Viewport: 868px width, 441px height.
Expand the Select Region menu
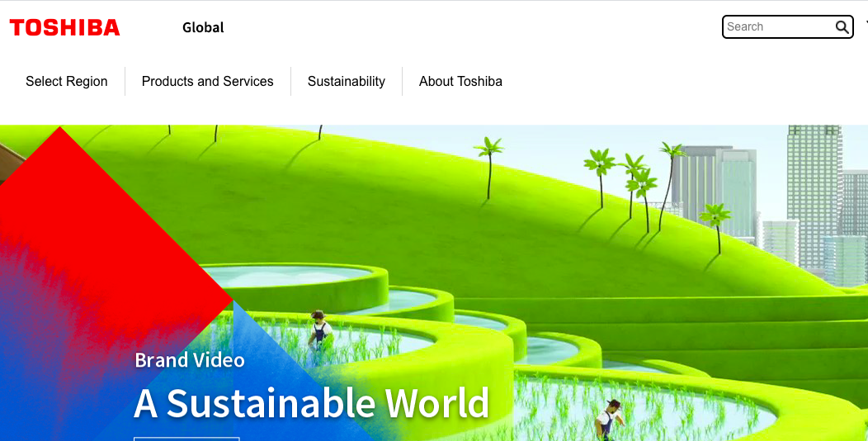pyautogui.click(x=66, y=81)
